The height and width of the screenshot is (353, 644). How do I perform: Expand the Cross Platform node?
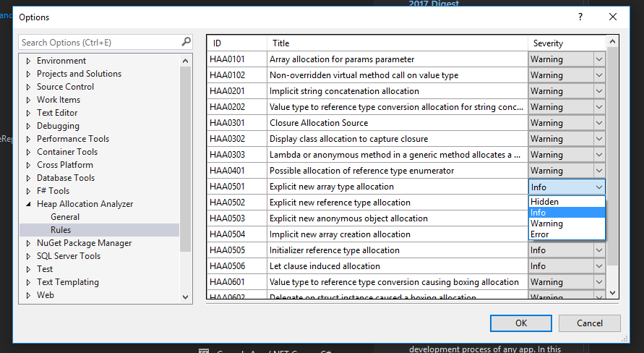coord(28,165)
